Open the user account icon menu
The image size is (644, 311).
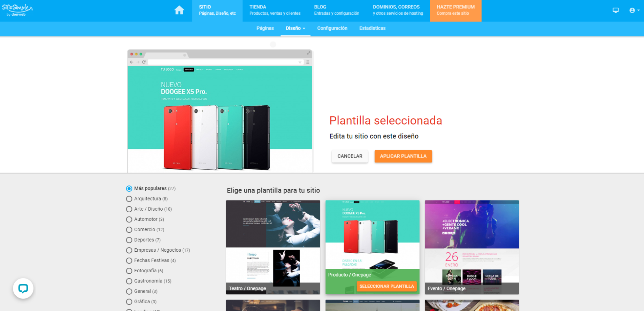click(634, 10)
